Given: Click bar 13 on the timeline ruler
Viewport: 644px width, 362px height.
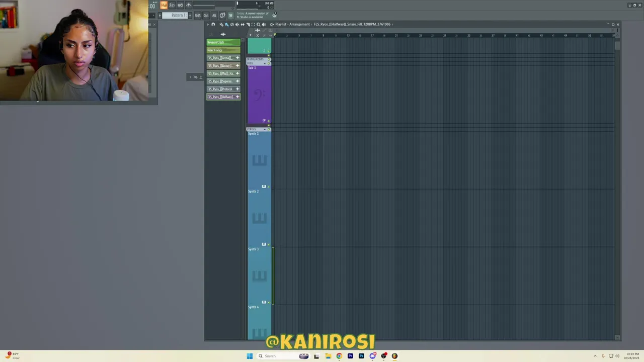Looking at the screenshot, I should [348, 35].
